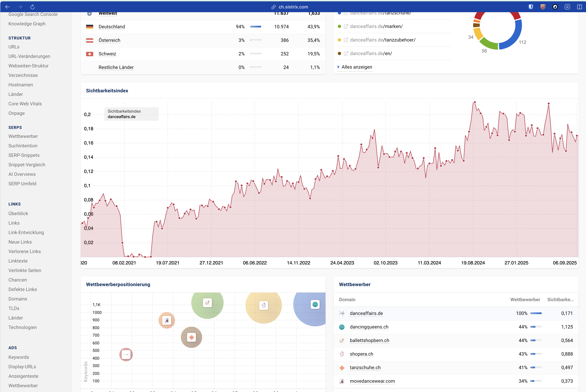Toggle the browser sidebar panel icon
Viewport: 586px width, 392px height.
tap(579, 7)
